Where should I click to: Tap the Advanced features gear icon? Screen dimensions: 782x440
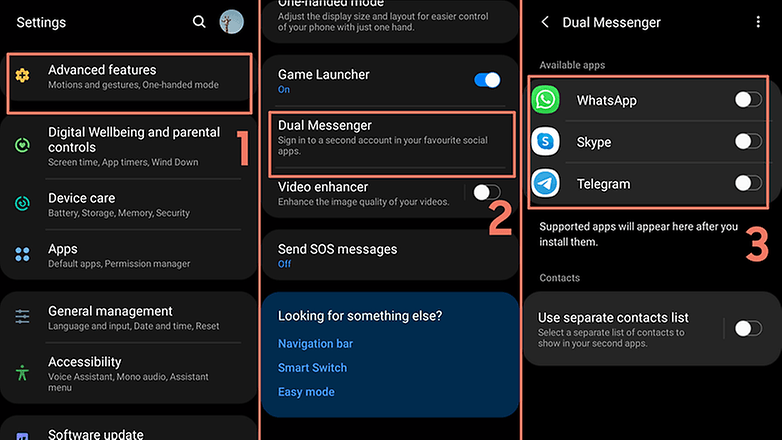coord(22,75)
